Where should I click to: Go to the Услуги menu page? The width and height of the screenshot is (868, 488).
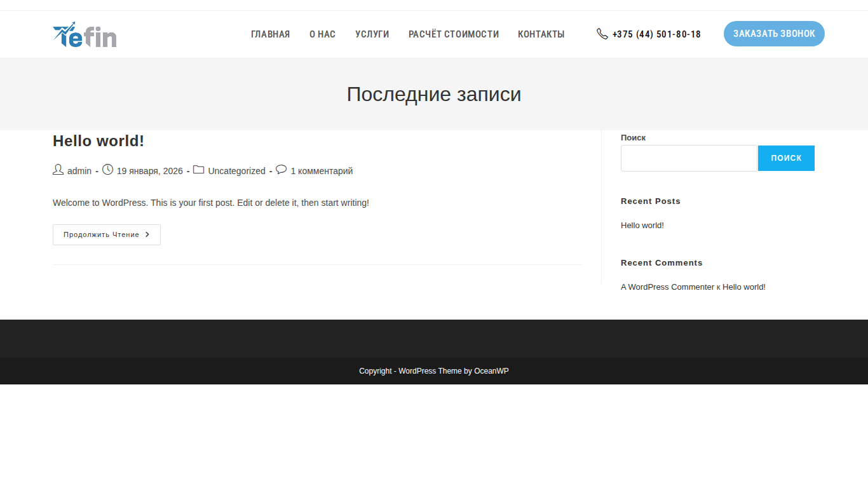click(x=372, y=34)
